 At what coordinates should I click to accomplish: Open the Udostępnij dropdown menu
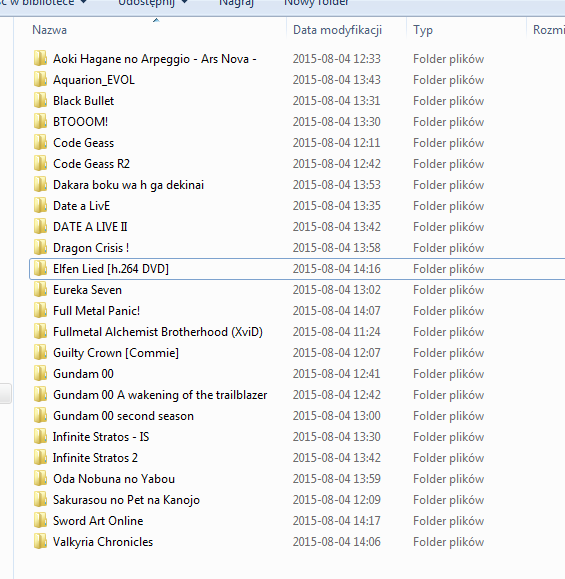[x=153, y=3]
